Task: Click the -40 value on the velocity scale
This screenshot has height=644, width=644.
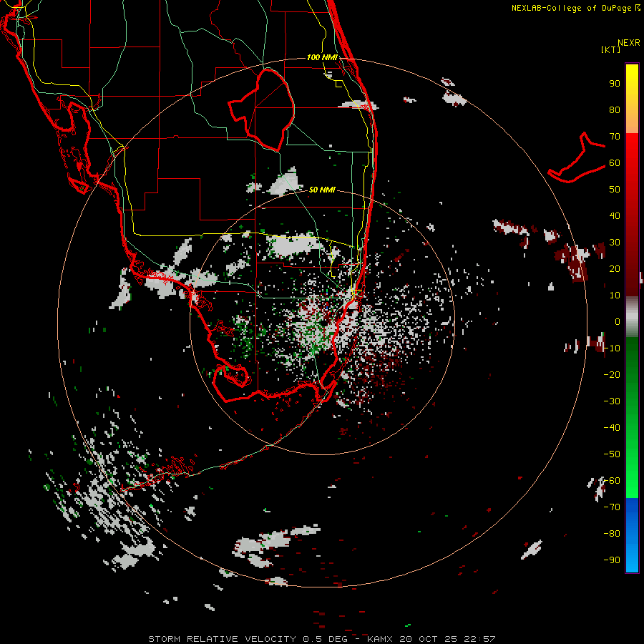Action: click(612, 428)
